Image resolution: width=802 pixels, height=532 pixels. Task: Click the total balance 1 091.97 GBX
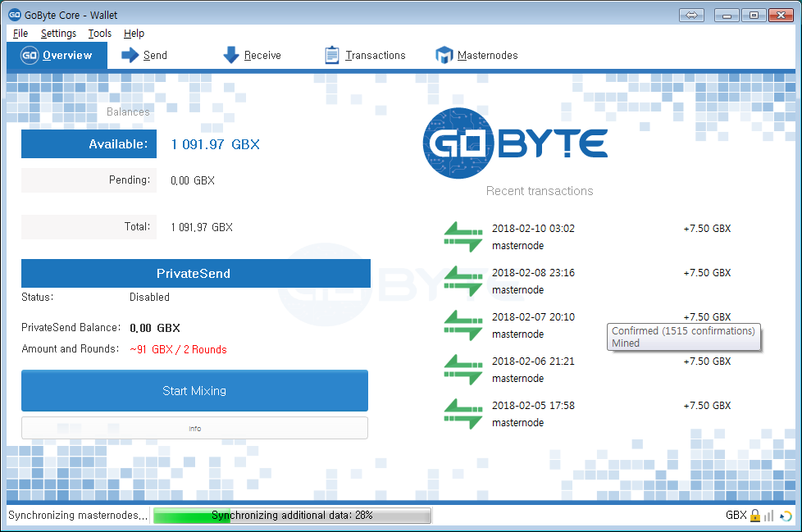(202, 227)
